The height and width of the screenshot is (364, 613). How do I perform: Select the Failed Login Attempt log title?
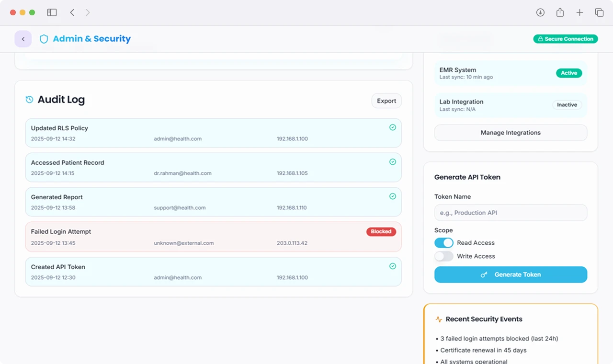coord(61,231)
